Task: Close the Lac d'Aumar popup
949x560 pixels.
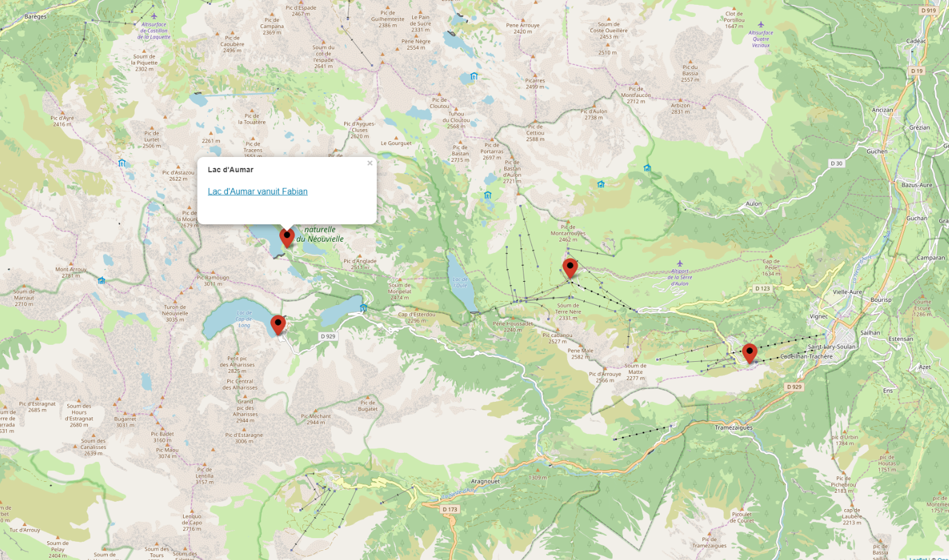Action: tap(370, 163)
